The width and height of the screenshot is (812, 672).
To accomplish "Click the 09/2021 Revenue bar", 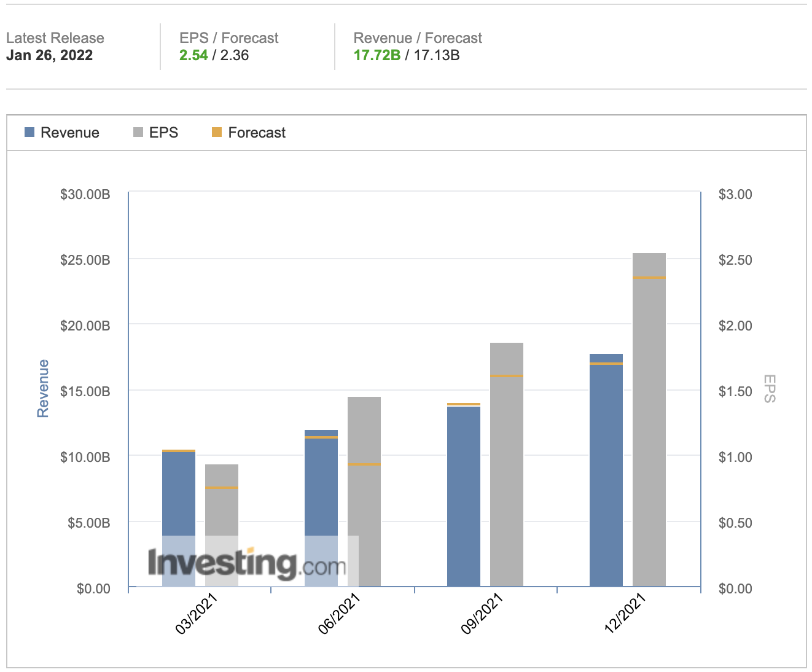I will tap(463, 496).
